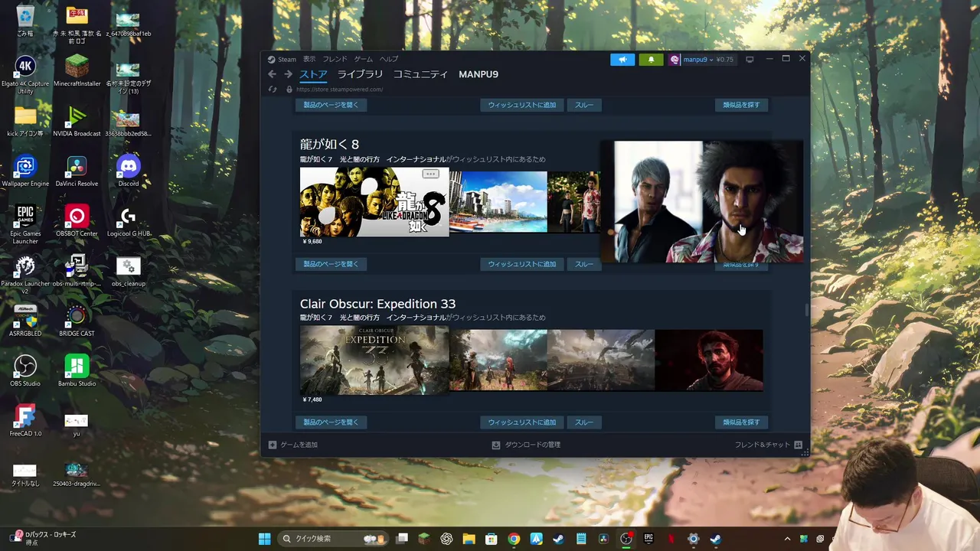Open the ヘルプ menu
The width and height of the screenshot is (980, 551).
coord(389,59)
